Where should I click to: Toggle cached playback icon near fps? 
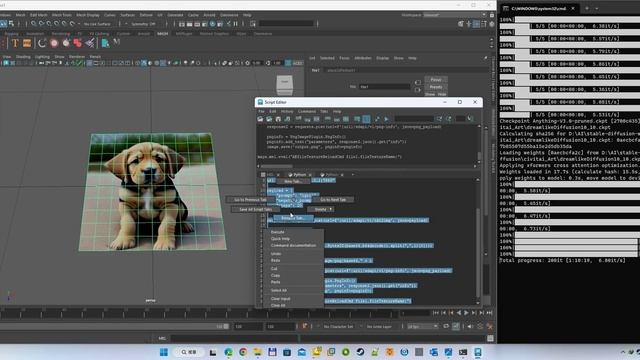pos(456,326)
